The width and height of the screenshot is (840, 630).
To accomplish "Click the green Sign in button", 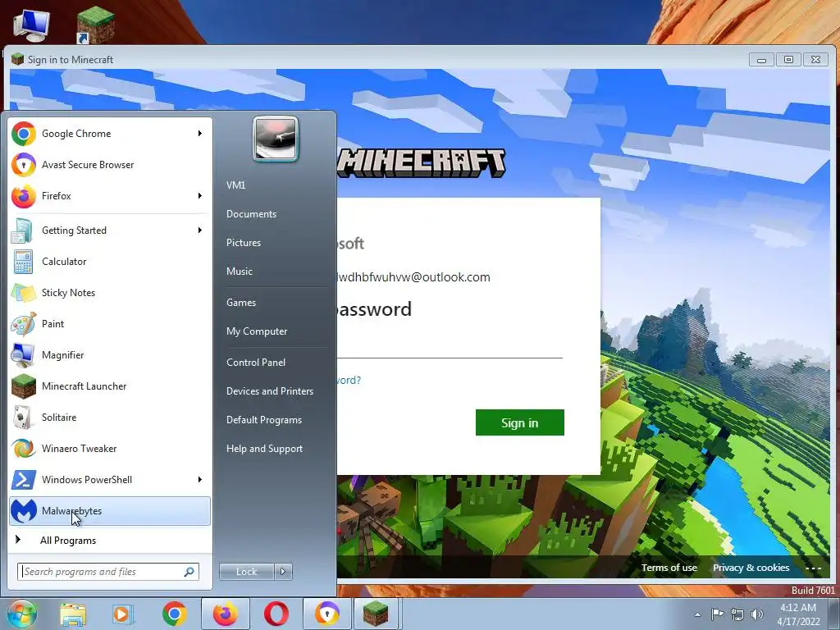I will 519,422.
